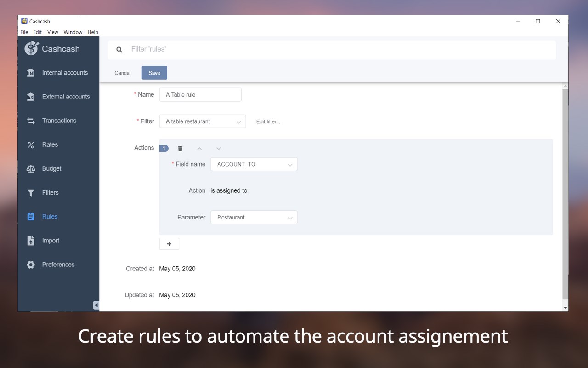
Task: Click the Import file icon
Action: point(31,241)
